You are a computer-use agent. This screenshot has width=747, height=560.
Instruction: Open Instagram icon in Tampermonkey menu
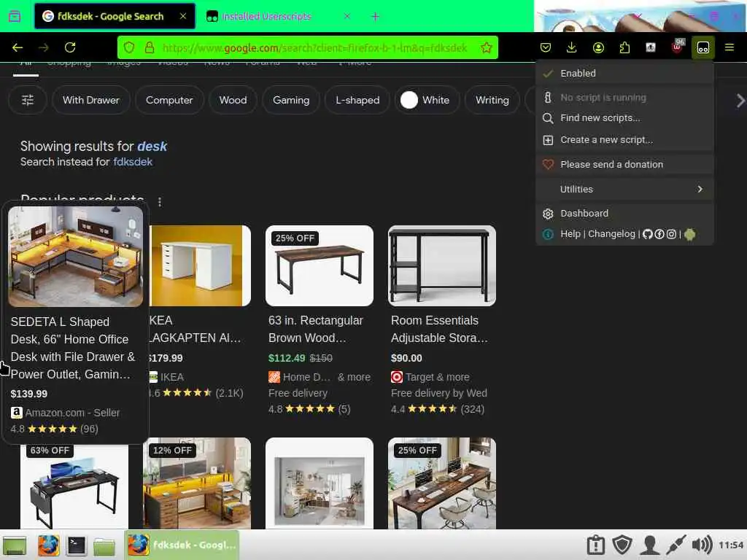(671, 234)
